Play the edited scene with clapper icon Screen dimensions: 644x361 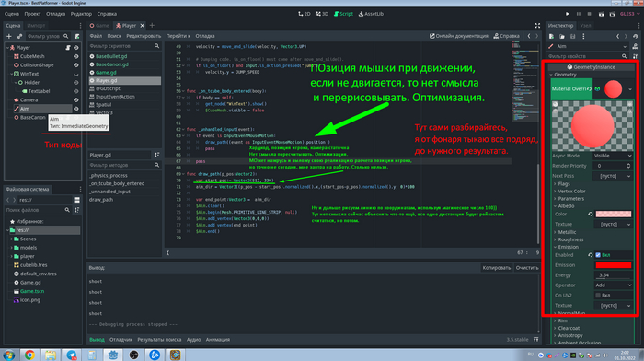tap(601, 14)
